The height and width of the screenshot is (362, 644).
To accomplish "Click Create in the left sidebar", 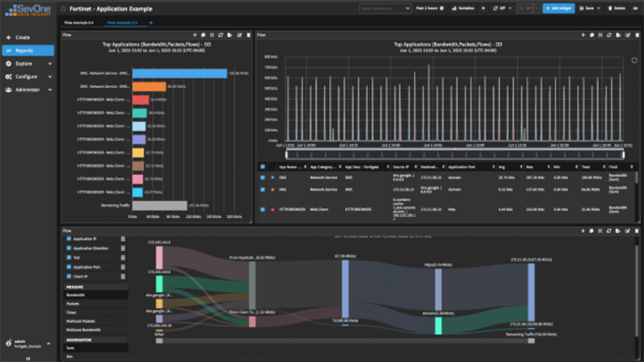I will (28, 38).
